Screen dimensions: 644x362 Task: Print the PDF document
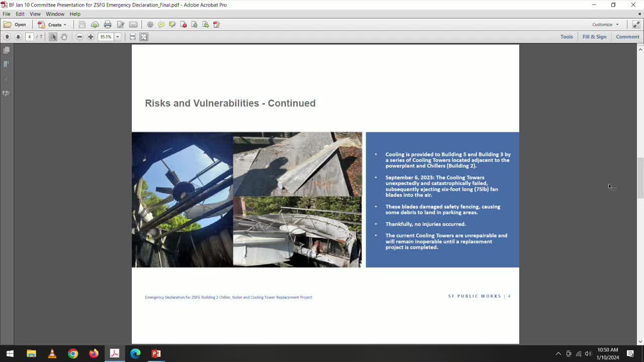[x=108, y=24]
